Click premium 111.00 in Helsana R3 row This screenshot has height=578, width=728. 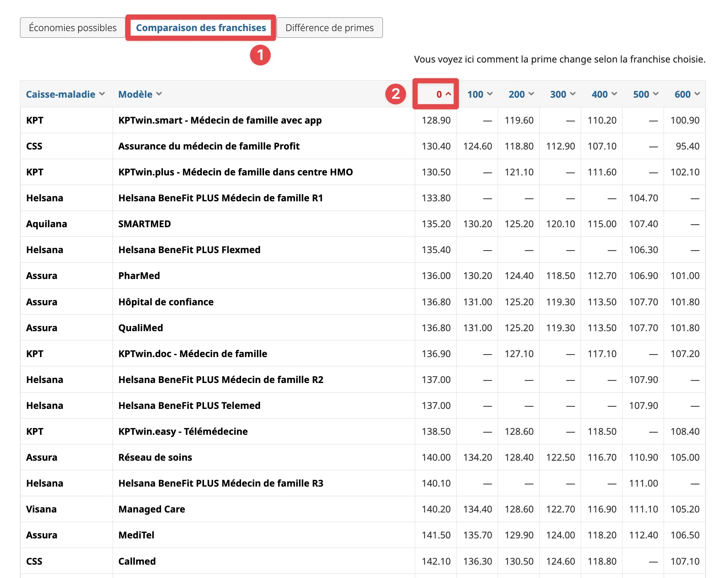[x=643, y=483]
